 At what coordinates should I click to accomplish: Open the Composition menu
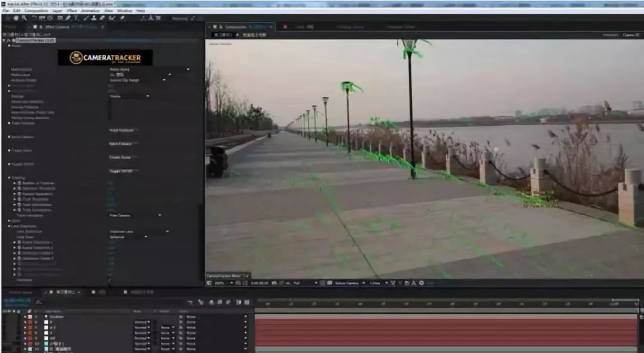click(x=36, y=11)
